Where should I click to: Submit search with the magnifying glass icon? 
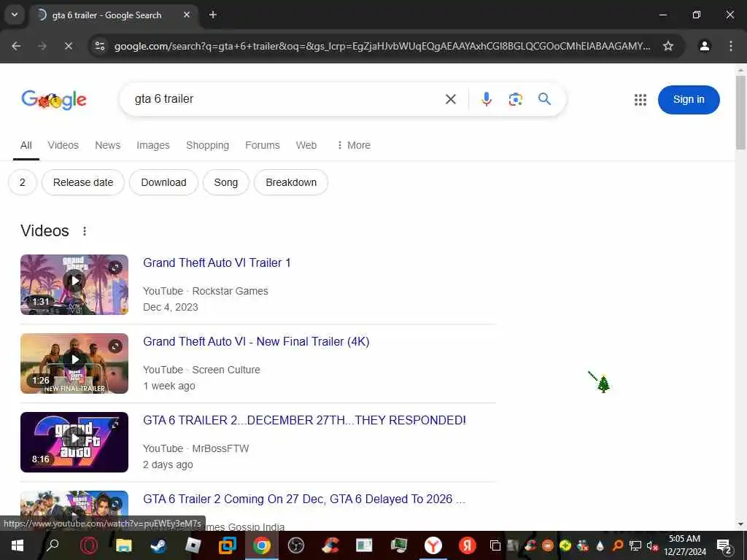[544, 99]
